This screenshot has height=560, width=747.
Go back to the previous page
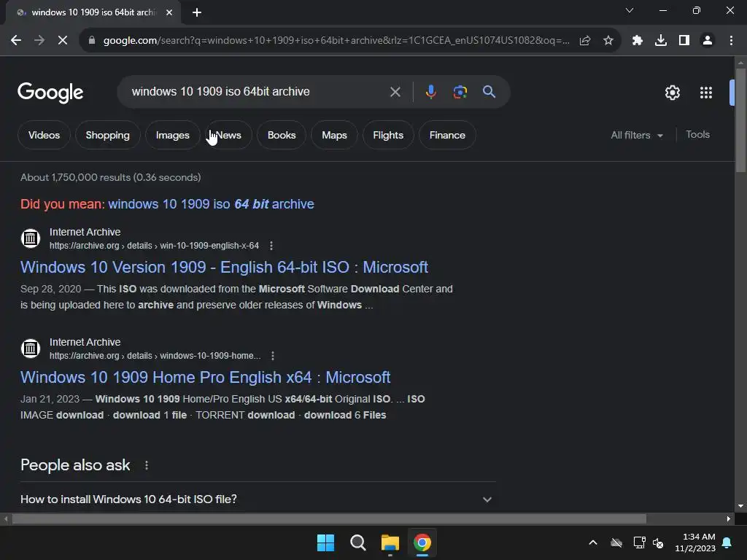16,41
